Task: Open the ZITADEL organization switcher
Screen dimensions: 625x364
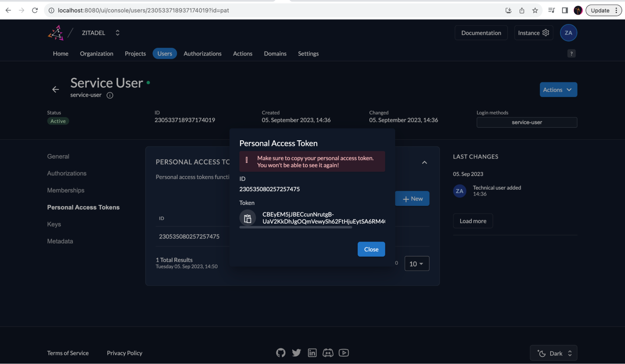Action: click(x=118, y=33)
